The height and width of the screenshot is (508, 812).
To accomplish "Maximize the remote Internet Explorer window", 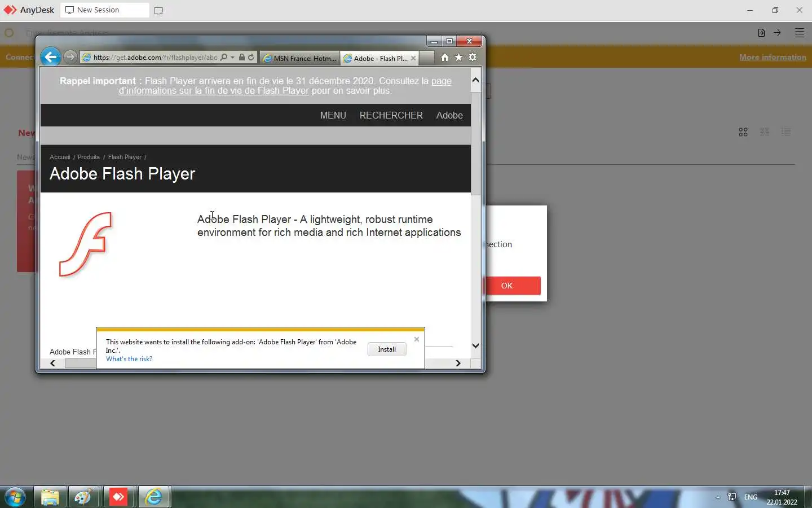I will (449, 41).
